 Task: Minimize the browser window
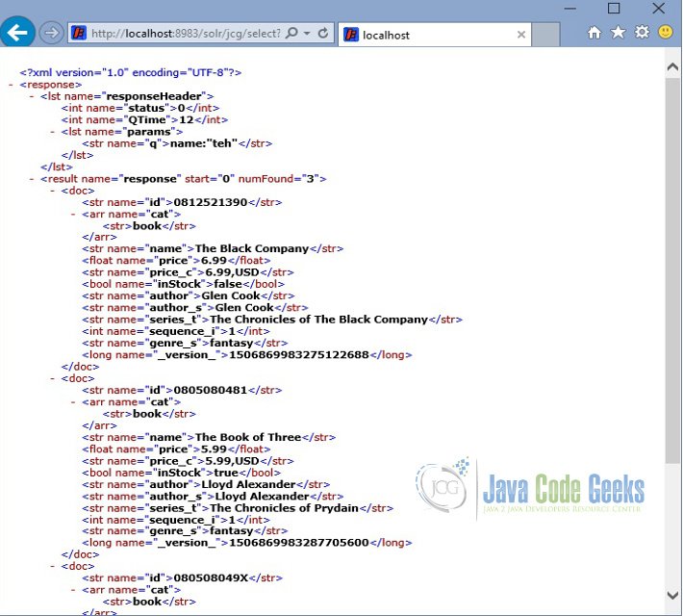570,9
